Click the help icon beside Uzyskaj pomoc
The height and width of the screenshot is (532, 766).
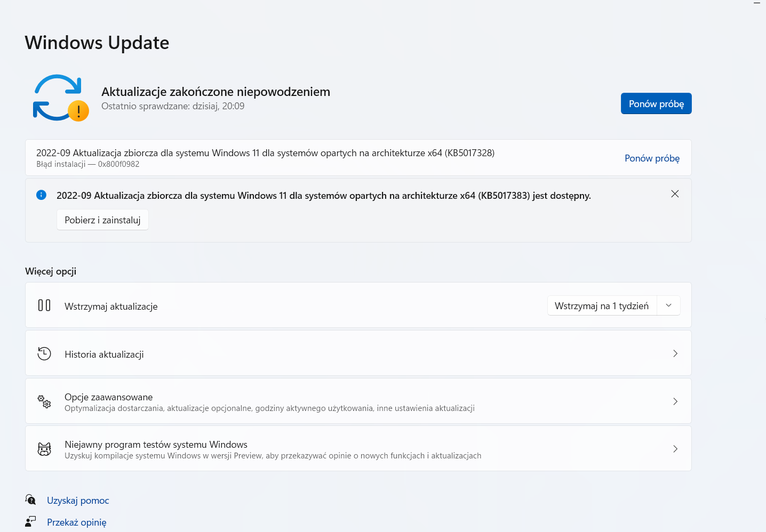tap(30, 499)
